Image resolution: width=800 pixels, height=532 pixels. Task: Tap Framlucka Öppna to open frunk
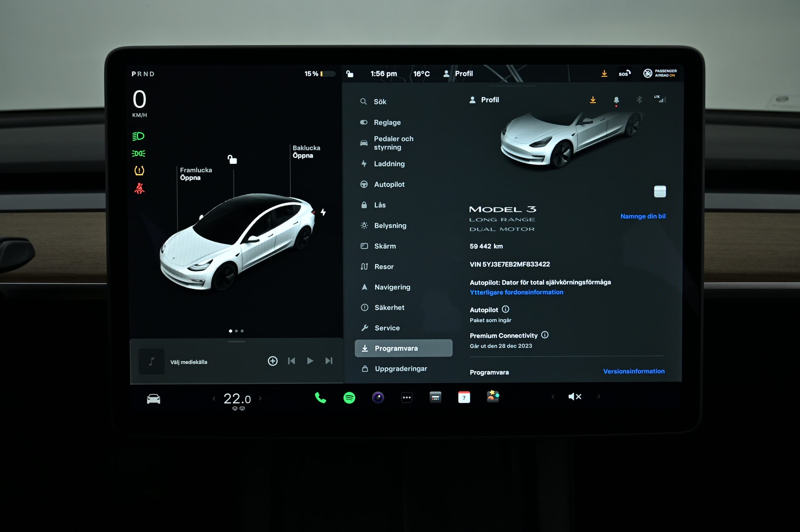click(x=196, y=174)
